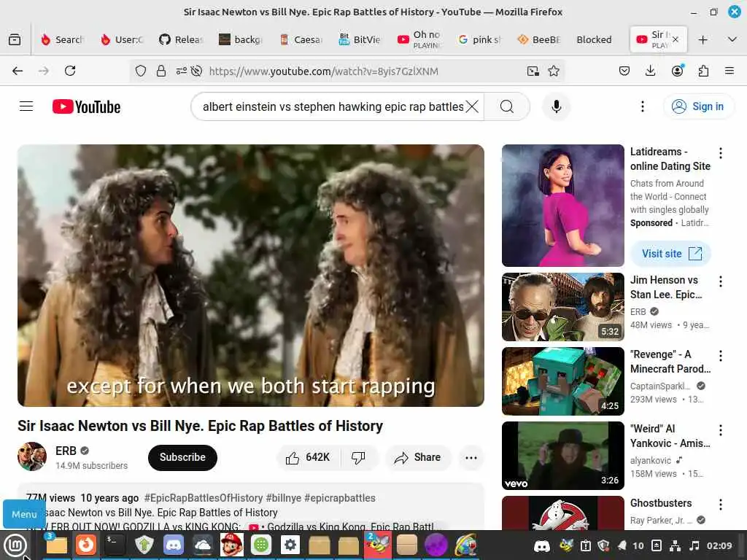This screenshot has height=560, width=747.
Task: Open the network tray icon
Action: [675, 545]
